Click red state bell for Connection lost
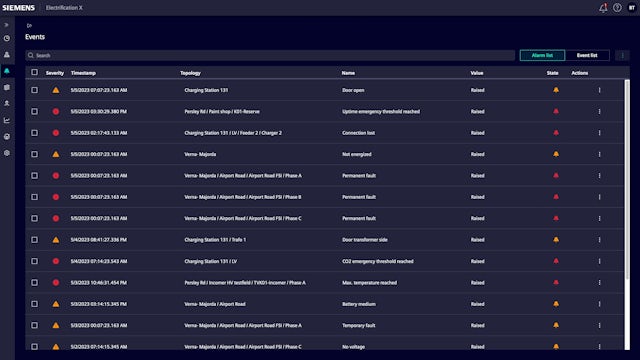Image resolution: width=640 pixels, height=360 pixels. (556, 133)
